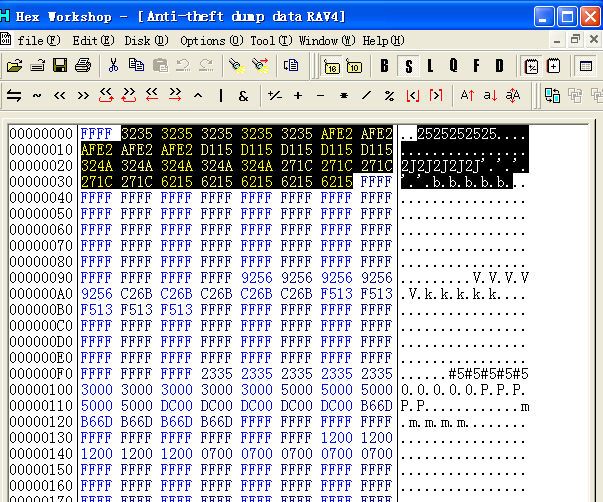The image size is (603, 502).
Task: Select the D double view mode
Action: point(500,66)
